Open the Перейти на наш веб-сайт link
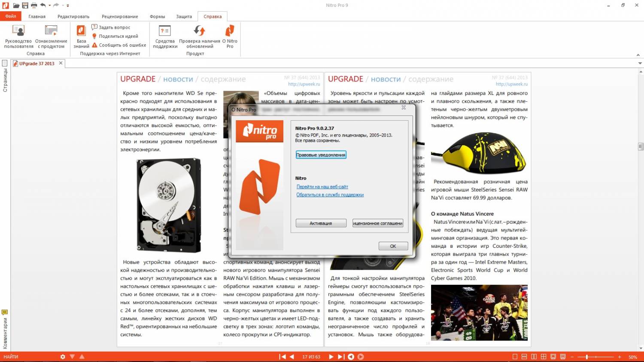The height and width of the screenshot is (362, 644). [x=322, y=187]
